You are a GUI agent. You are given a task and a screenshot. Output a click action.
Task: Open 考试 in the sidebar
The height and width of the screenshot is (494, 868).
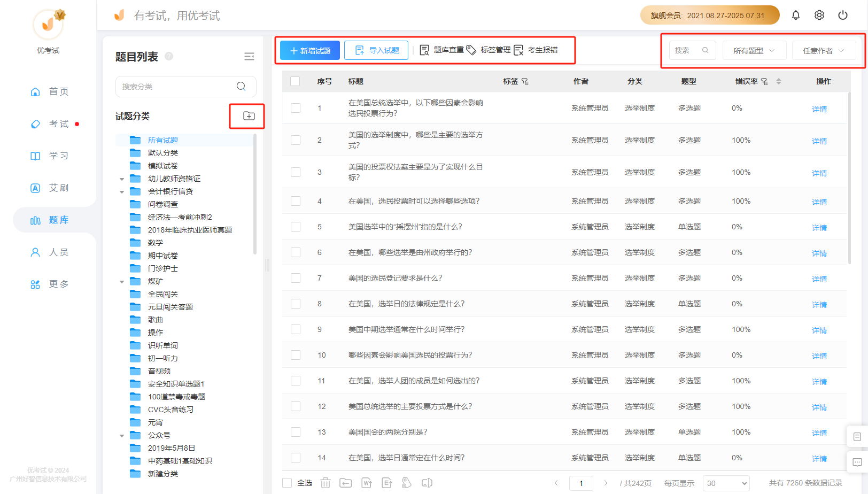pos(50,124)
